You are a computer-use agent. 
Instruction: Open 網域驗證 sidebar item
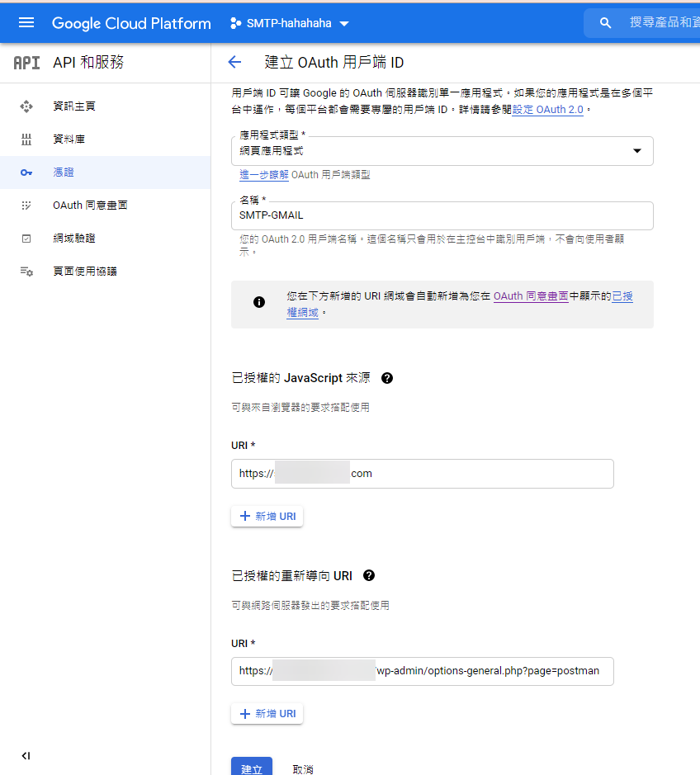point(106,239)
